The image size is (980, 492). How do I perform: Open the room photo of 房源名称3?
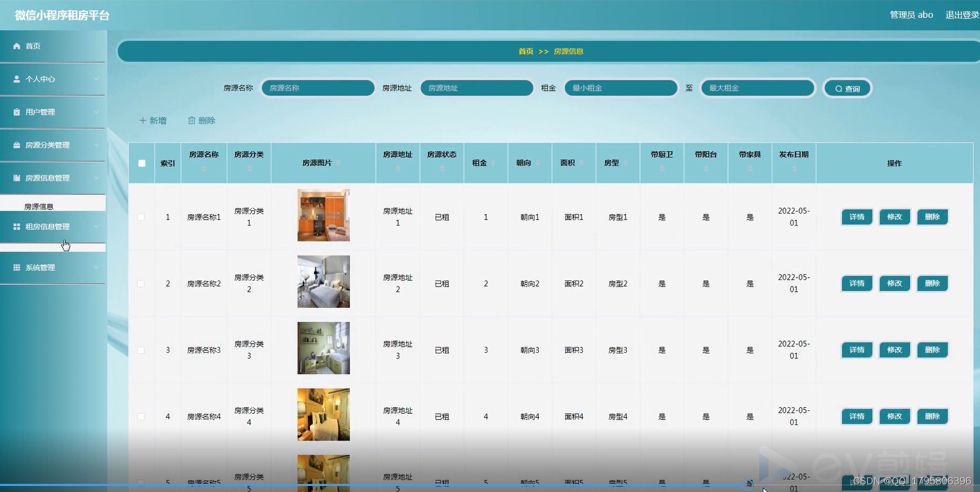click(324, 348)
